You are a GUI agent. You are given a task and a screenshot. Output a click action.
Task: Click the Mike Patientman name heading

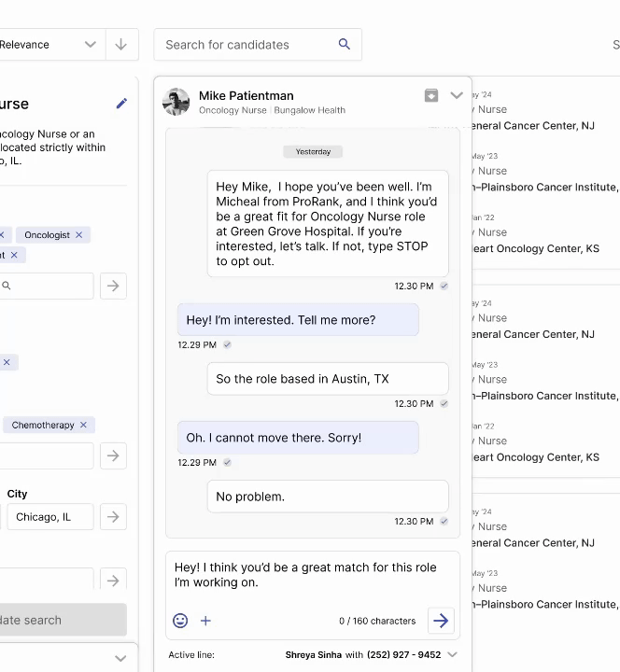click(x=247, y=95)
